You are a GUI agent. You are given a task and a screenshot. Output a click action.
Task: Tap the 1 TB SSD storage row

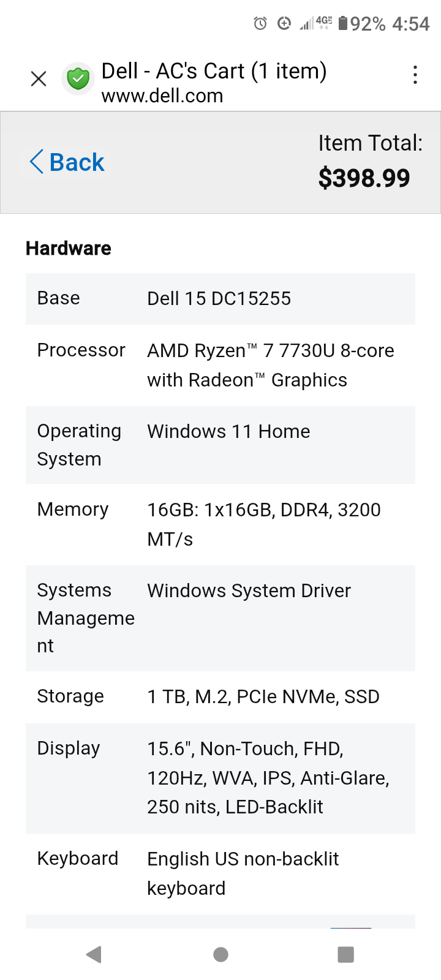coord(220,697)
